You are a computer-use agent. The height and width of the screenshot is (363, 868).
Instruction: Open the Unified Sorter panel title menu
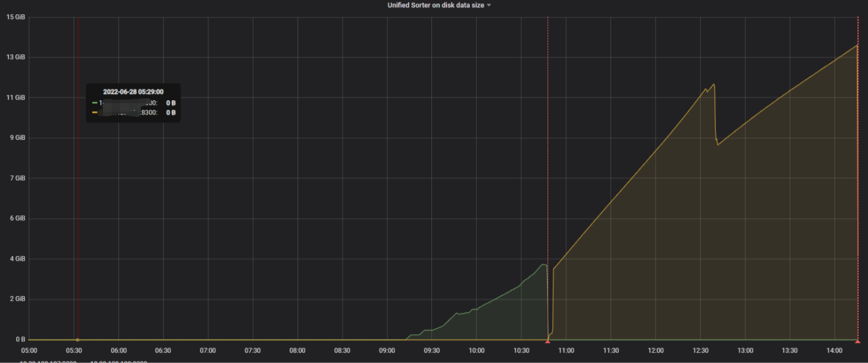[x=435, y=5]
